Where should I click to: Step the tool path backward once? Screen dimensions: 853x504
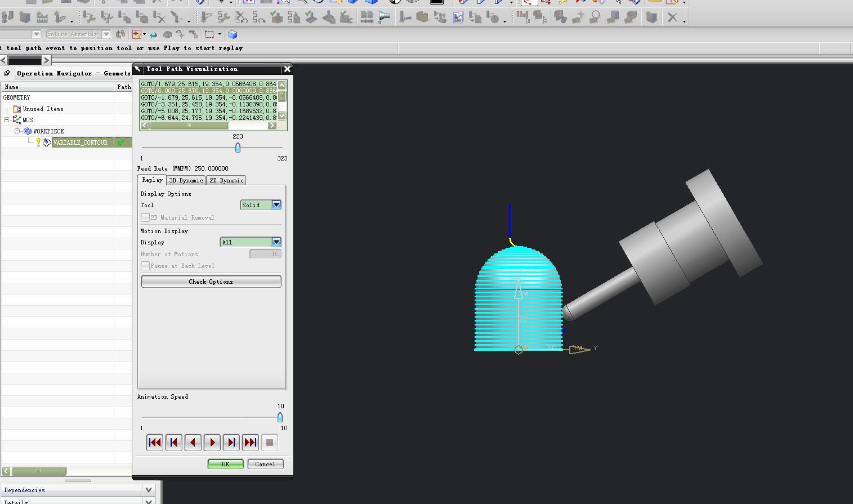coord(193,443)
